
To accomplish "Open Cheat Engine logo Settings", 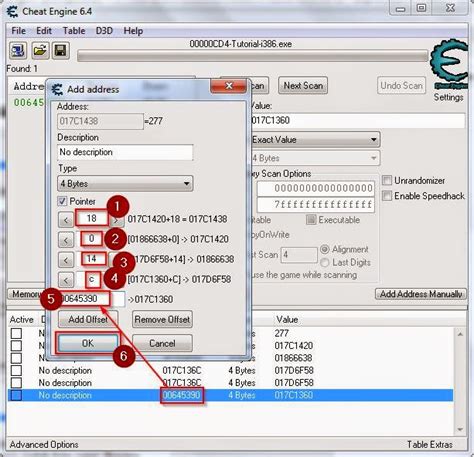I will pyautogui.click(x=448, y=70).
